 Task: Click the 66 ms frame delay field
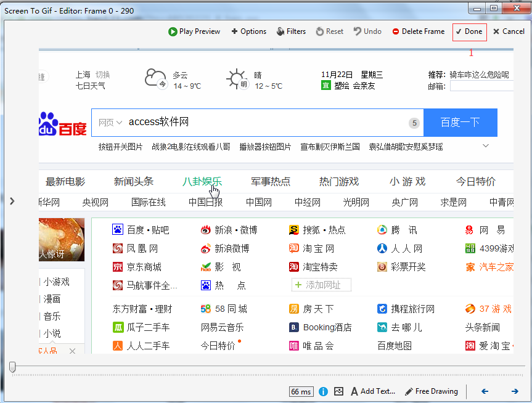point(301,391)
